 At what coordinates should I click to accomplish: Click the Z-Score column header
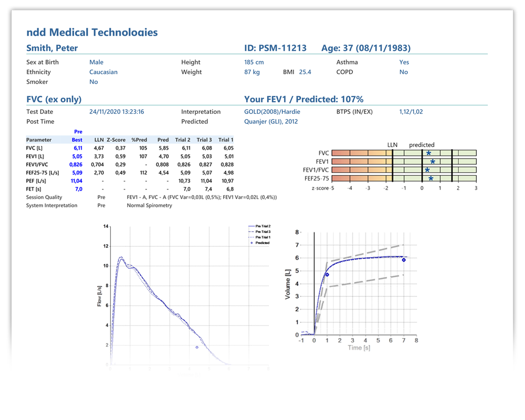tap(116, 140)
